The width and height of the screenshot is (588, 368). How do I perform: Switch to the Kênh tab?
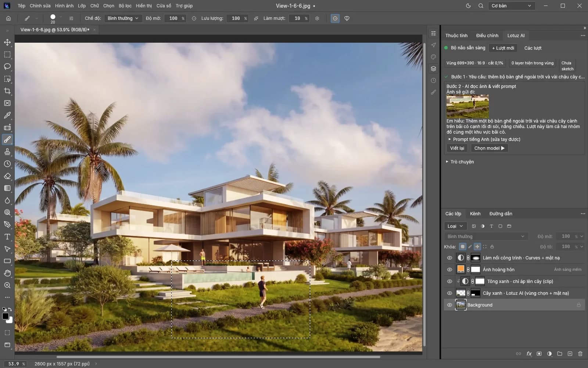(475, 214)
